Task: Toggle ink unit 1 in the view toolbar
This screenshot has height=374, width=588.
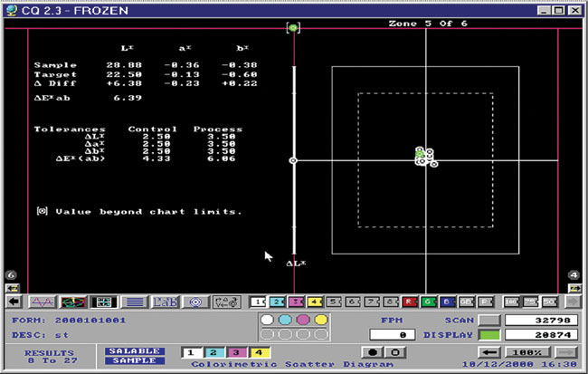Action: [258, 302]
